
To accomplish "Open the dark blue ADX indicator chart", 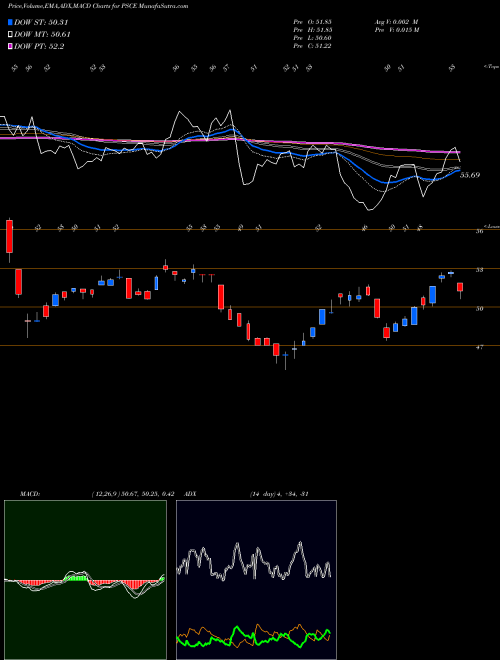I will pos(256,580).
